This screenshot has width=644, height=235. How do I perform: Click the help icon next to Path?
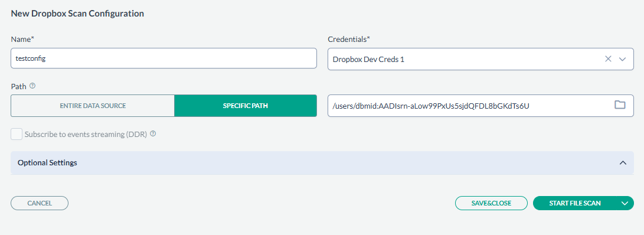click(x=32, y=86)
